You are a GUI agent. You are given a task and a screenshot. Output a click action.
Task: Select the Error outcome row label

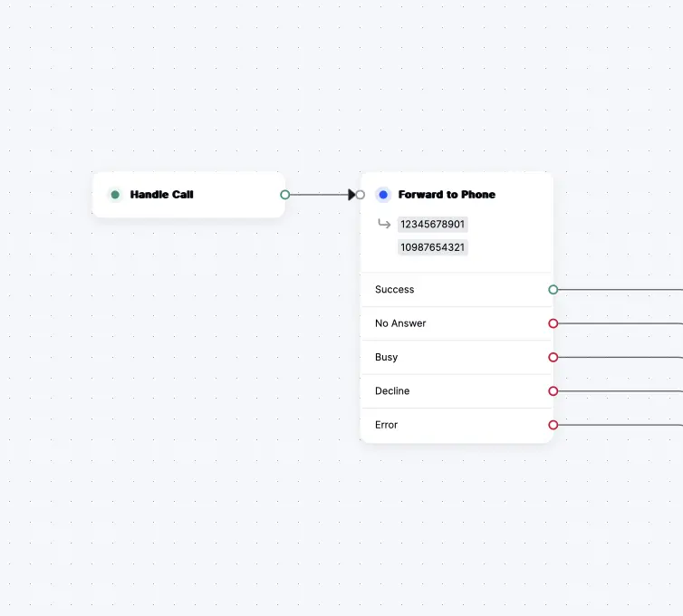coord(386,425)
